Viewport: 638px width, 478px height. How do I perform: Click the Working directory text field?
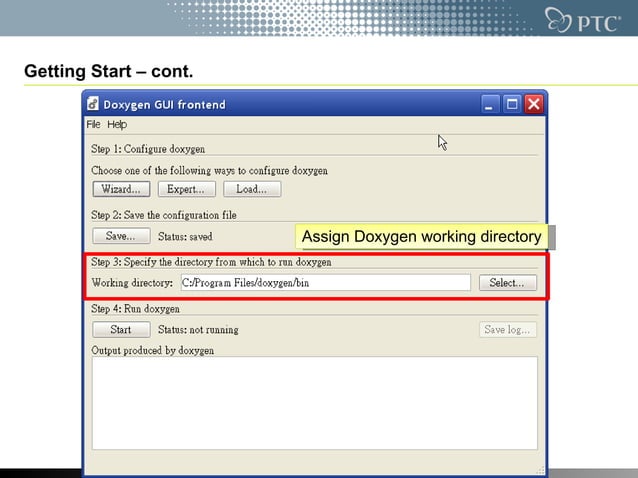(326, 282)
